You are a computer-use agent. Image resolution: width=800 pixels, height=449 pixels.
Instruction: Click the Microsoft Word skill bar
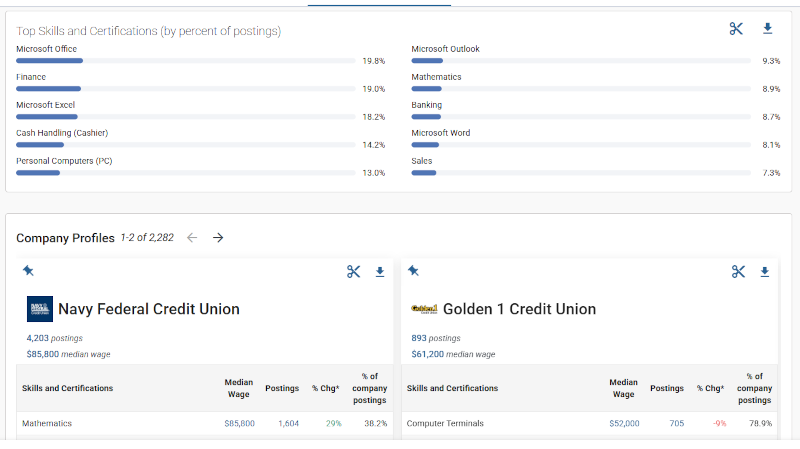point(581,145)
